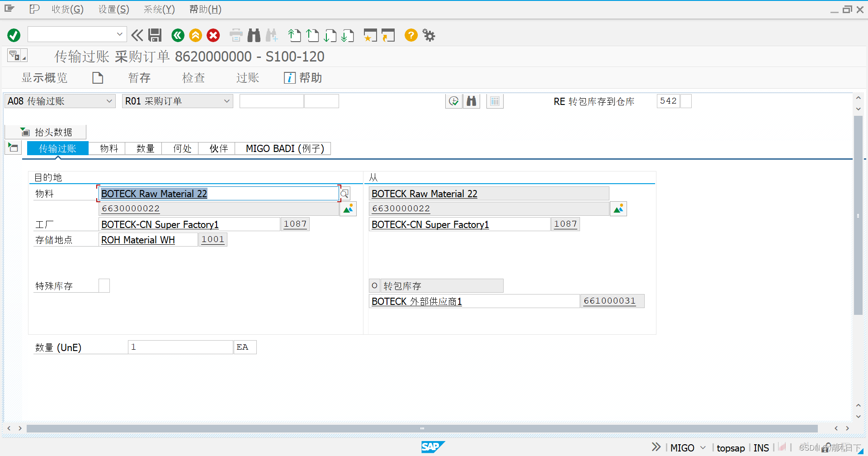
Task: Click the Print icon in toolbar
Action: pyautogui.click(x=236, y=35)
